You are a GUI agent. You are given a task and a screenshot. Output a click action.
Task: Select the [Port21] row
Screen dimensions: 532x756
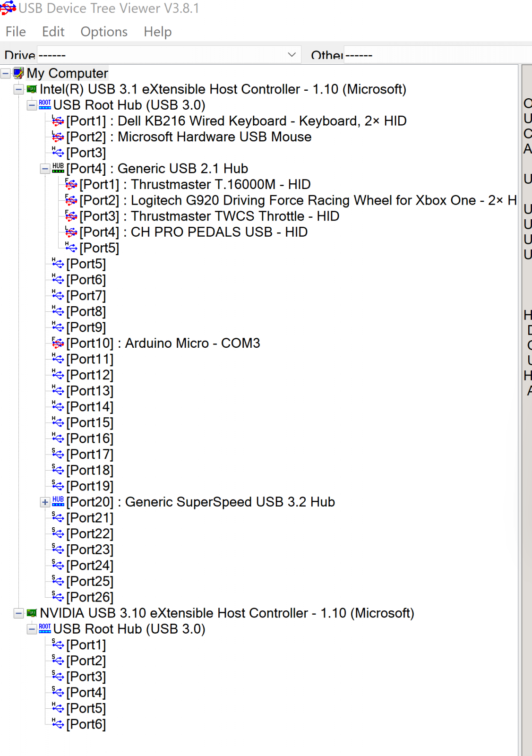point(90,518)
